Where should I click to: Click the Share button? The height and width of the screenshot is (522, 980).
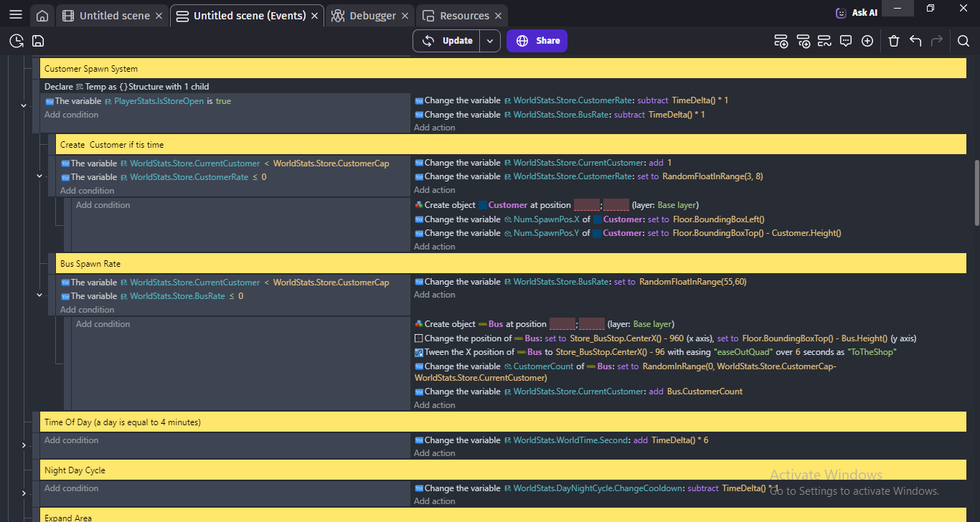(537, 41)
